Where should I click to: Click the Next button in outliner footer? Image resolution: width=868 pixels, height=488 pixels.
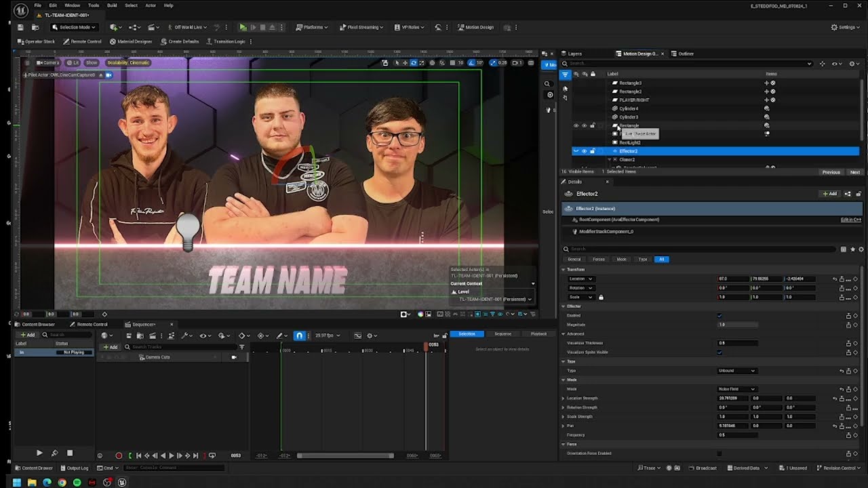click(x=854, y=172)
